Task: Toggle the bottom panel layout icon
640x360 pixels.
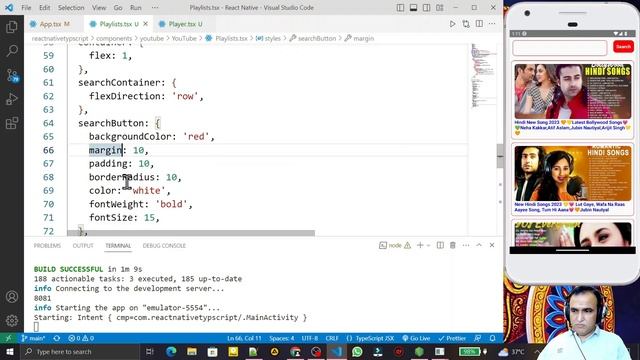Action: pos(413,8)
